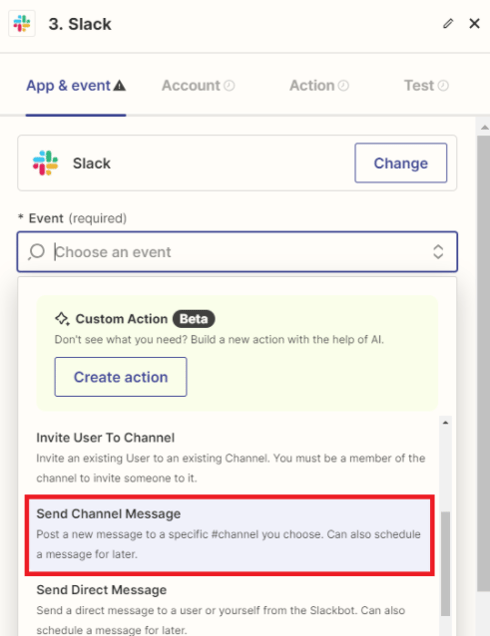The width and height of the screenshot is (490, 636).
Task: Click the Slack logo in app card
Action: tap(45, 163)
